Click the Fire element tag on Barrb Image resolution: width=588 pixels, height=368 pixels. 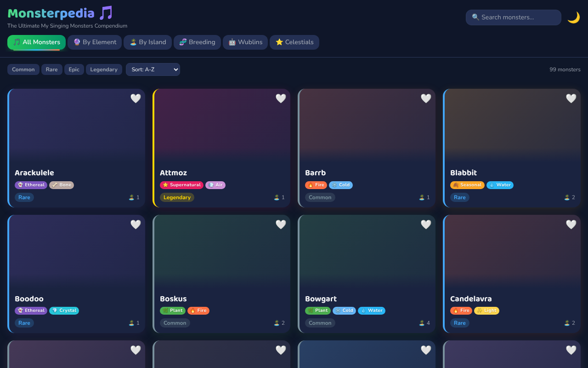coord(316,185)
